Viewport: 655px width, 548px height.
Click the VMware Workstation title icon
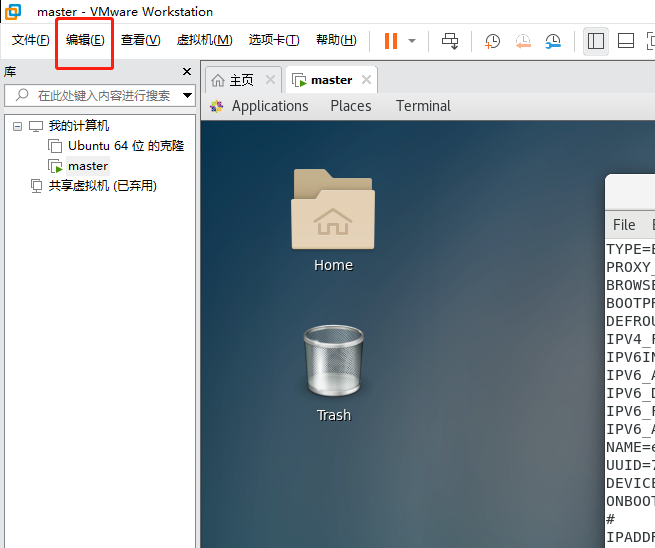coord(13,12)
